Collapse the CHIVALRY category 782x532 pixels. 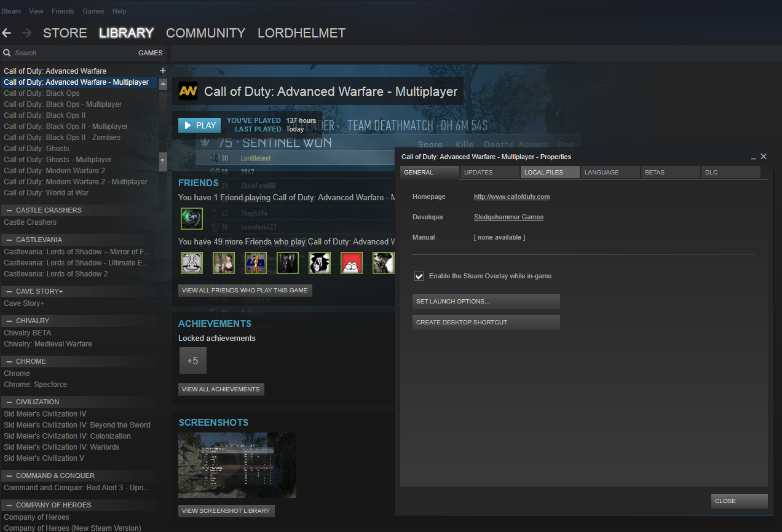tap(10, 321)
